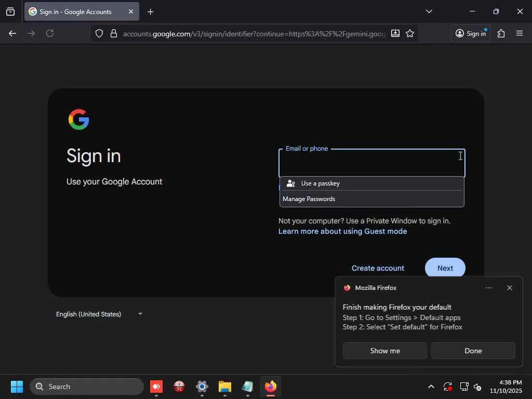Select Manage Passwords from autofill list
The height and width of the screenshot is (399, 532).
(x=371, y=199)
